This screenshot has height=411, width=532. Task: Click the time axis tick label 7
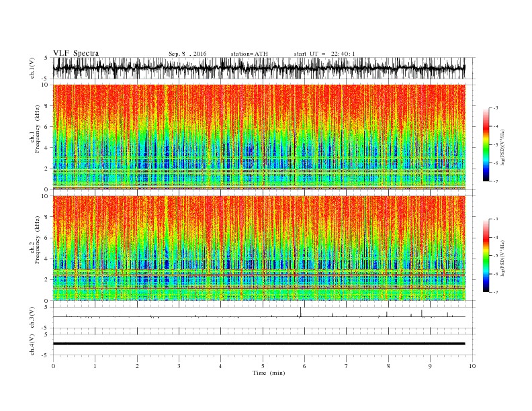point(346,366)
